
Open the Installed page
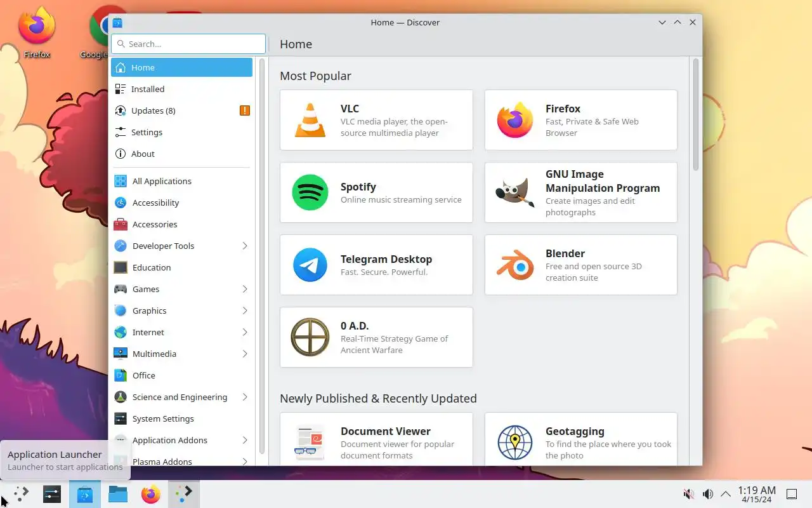point(181,89)
